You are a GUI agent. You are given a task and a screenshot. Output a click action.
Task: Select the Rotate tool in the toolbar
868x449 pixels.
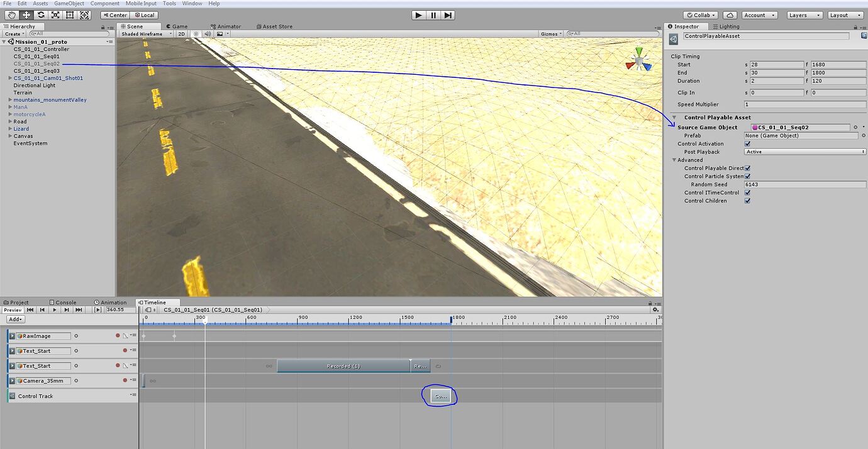tap(40, 14)
